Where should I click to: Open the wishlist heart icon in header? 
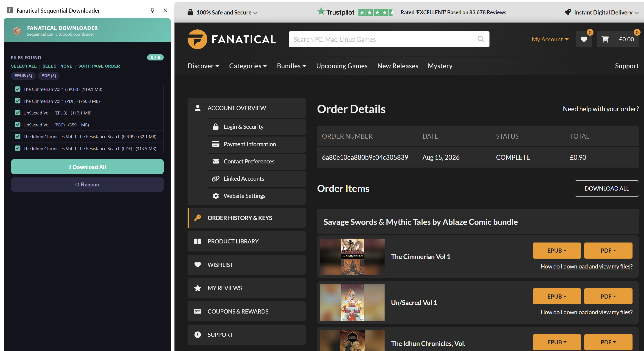583,39
